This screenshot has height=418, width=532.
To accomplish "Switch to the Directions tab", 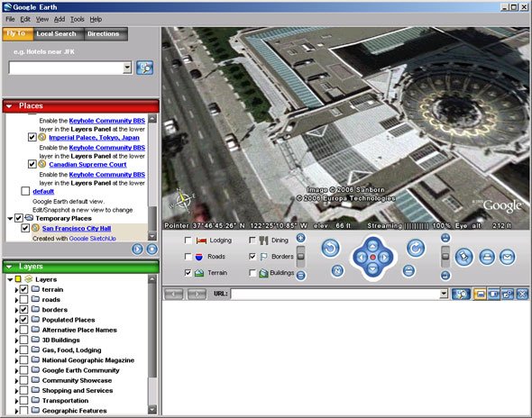I will coord(104,34).
